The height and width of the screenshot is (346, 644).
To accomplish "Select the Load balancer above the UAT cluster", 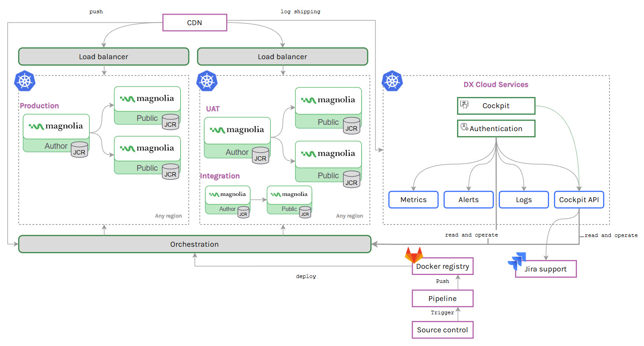I will click(x=283, y=56).
